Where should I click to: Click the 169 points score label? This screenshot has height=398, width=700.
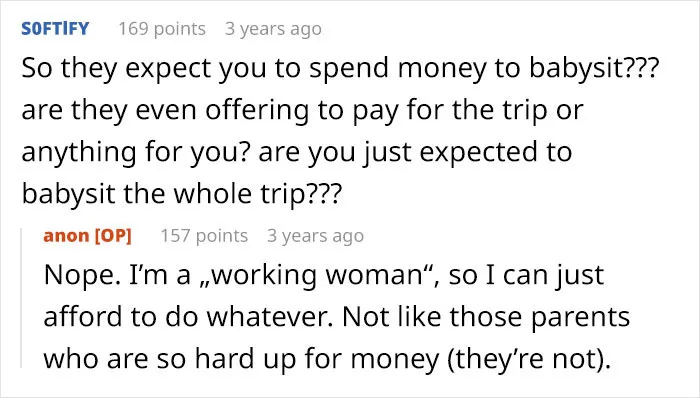point(162,29)
